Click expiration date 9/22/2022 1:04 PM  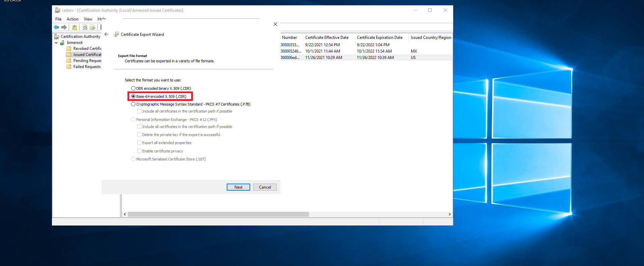(x=373, y=45)
